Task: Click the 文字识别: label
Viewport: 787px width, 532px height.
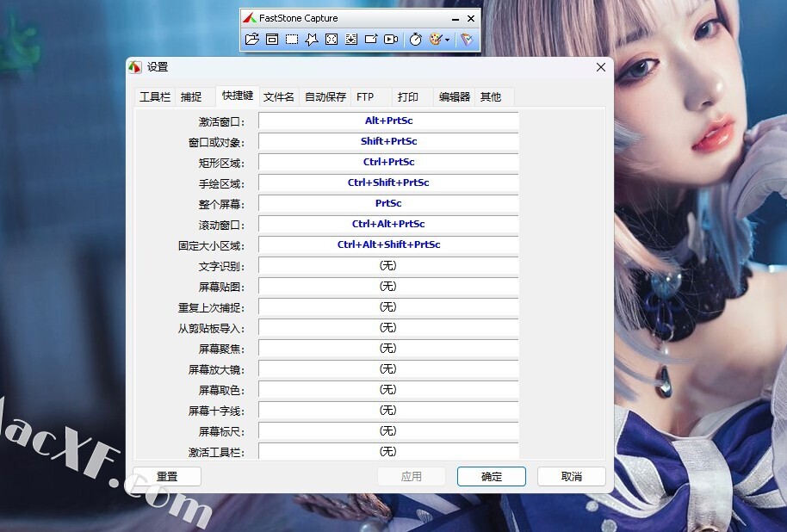Action: [221, 267]
